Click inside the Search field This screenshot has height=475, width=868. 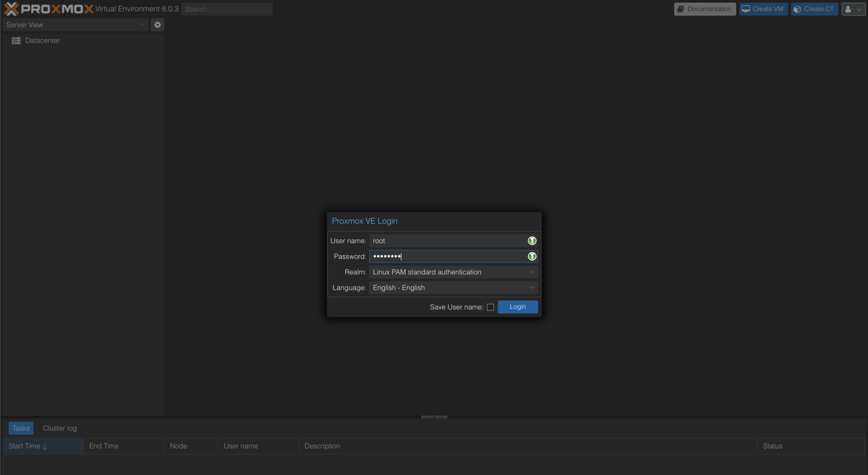227,9
